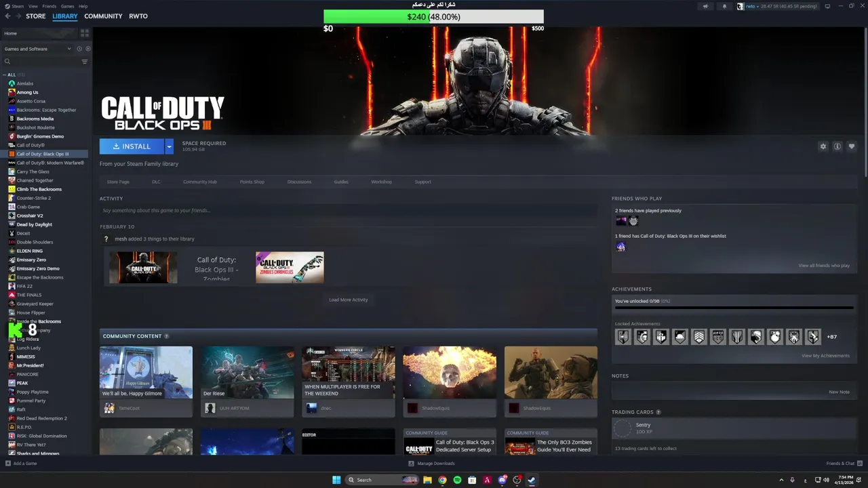Open the Games menu
Screen dimensions: 868x488
67,6
